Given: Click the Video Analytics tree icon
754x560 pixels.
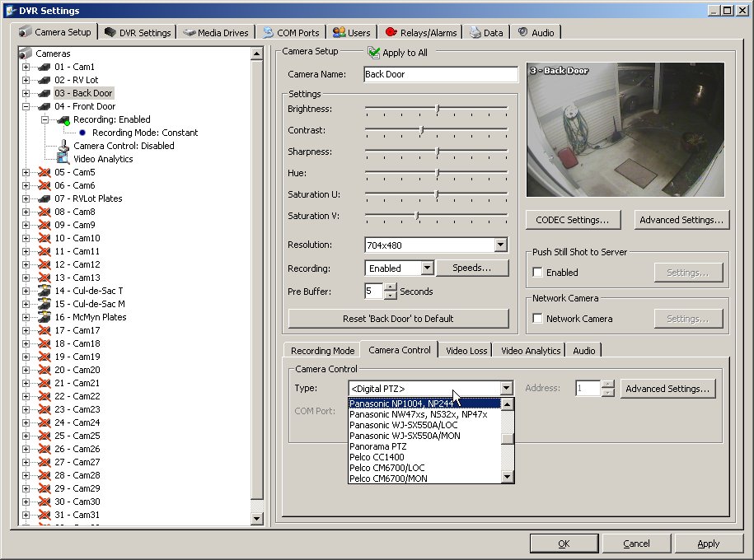Looking at the screenshot, I should [x=63, y=159].
